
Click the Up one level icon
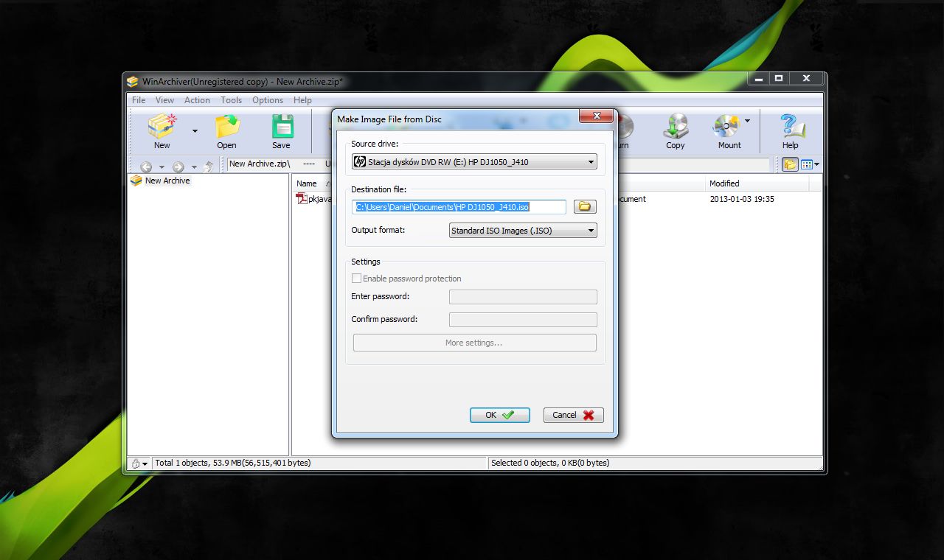(x=209, y=167)
